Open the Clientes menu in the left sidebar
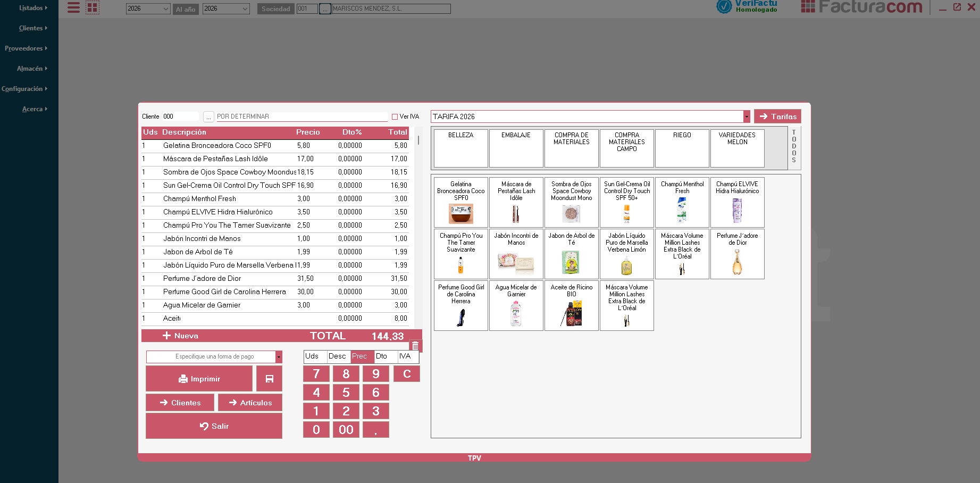Image resolution: width=980 pixels, height=483 pixels. point(33,28)
